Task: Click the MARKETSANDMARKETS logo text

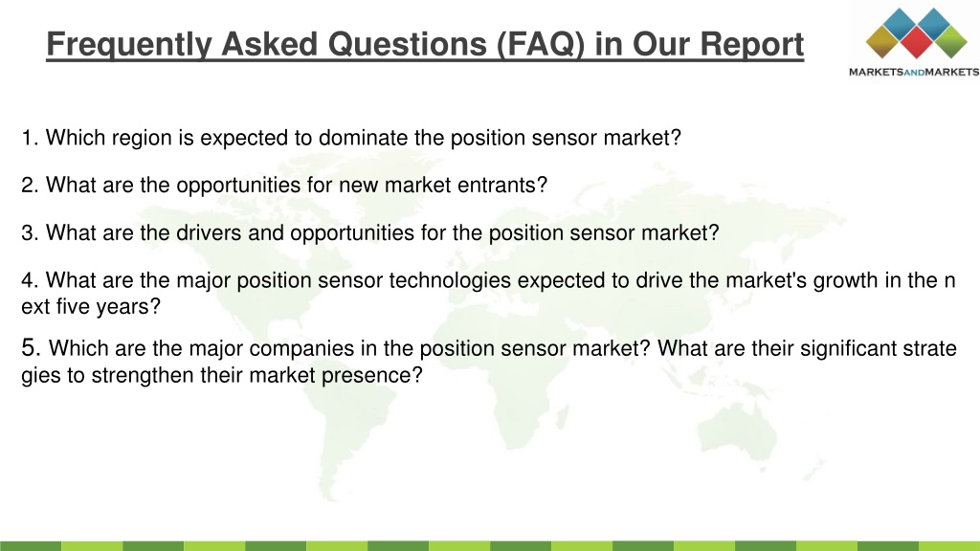Action: [x=914, y=72]
